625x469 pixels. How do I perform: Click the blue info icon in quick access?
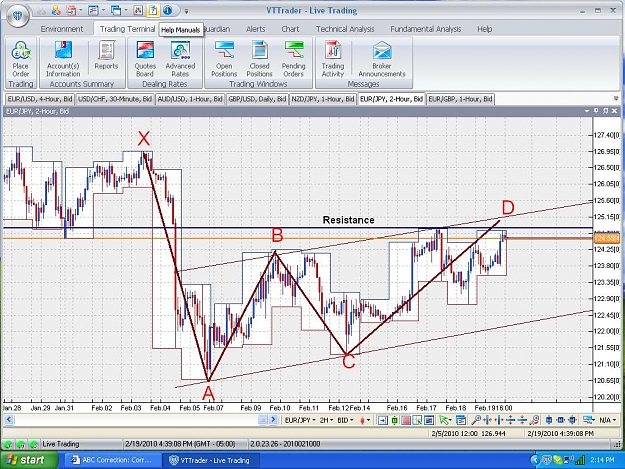tap(167, 10)
